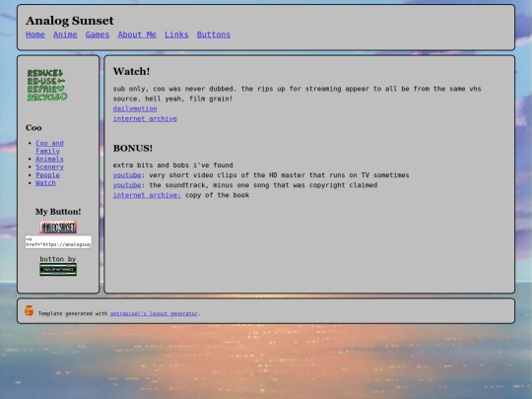Open the People sidebar link
Viewport: 532px width, 399px height.
(x=47, y=175)
